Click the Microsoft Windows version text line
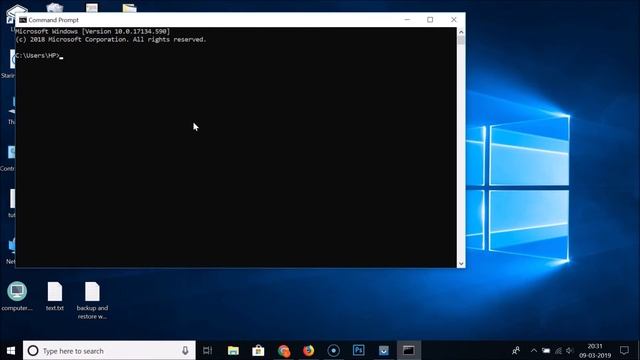This screenshot has width=640, height=360. pyautogui.click(x=93, y=31)
